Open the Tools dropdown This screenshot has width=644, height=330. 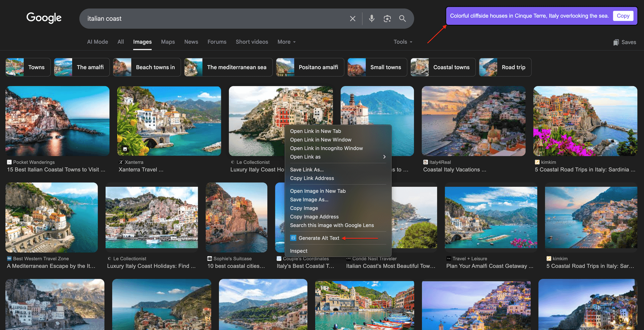pyautogui.click(x=402, y=42)
